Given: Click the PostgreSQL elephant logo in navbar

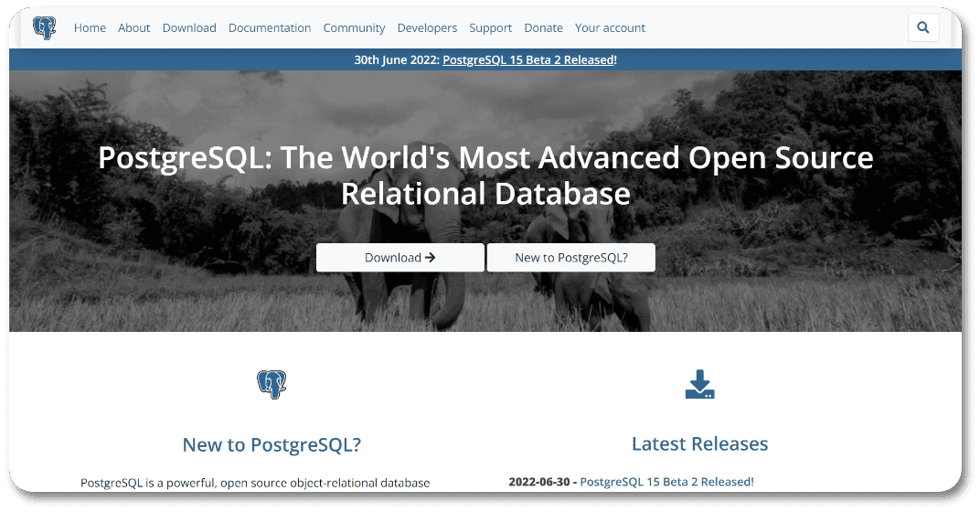Looking at the screenshot, I should tap(45, 28).
